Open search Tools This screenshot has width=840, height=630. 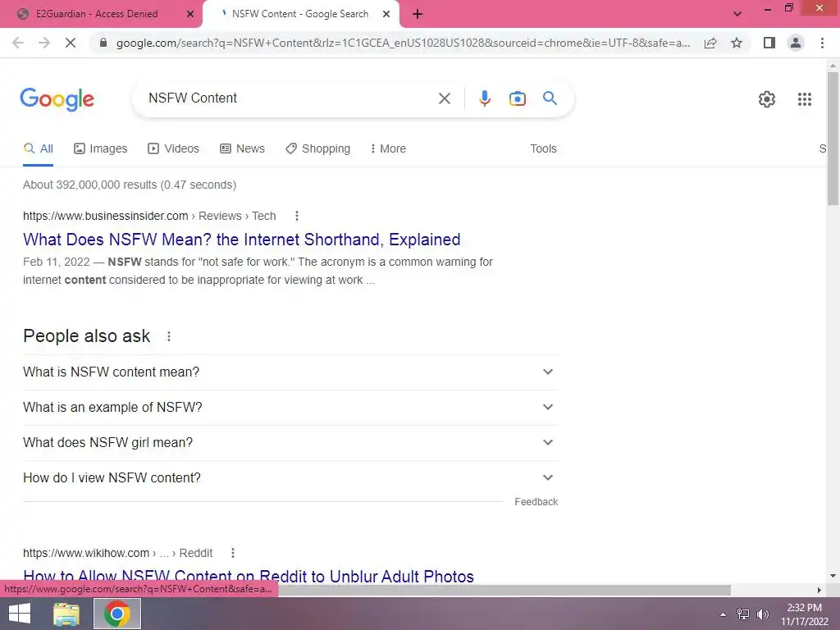543,148
